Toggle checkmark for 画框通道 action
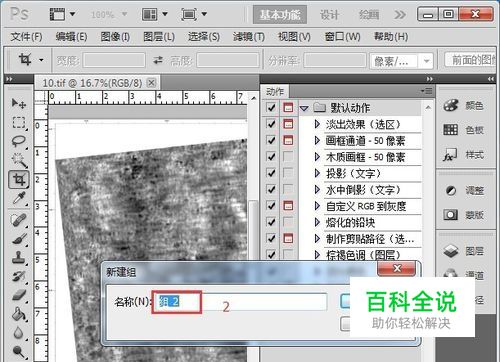The width and height of the screenshot is (500, 362). click(x=271, y=140)
